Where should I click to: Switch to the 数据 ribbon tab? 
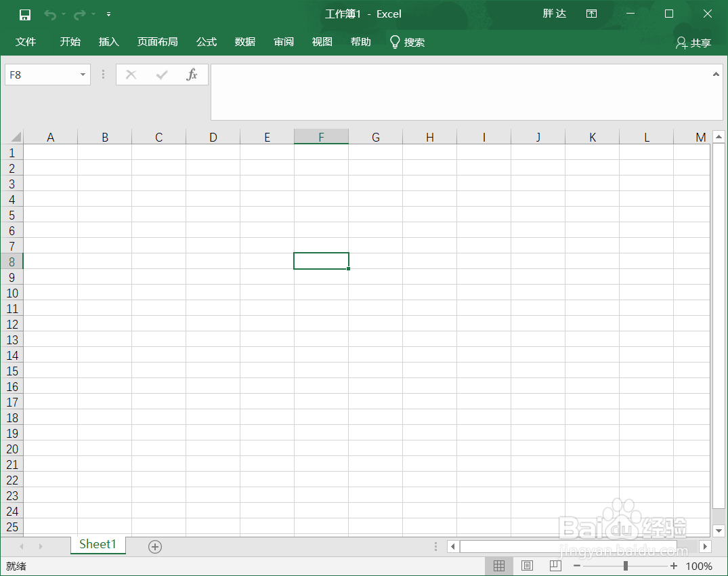click(x=245, y=42)
